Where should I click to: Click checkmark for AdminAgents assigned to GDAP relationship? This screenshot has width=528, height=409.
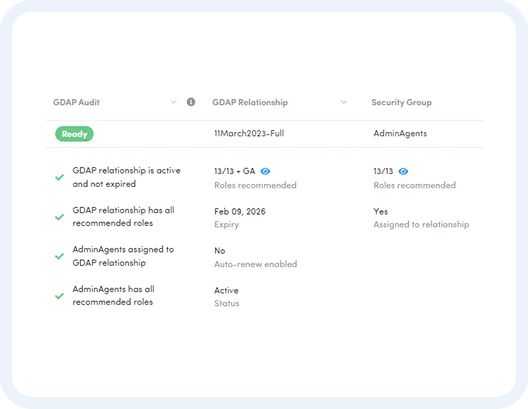point(60,256)
